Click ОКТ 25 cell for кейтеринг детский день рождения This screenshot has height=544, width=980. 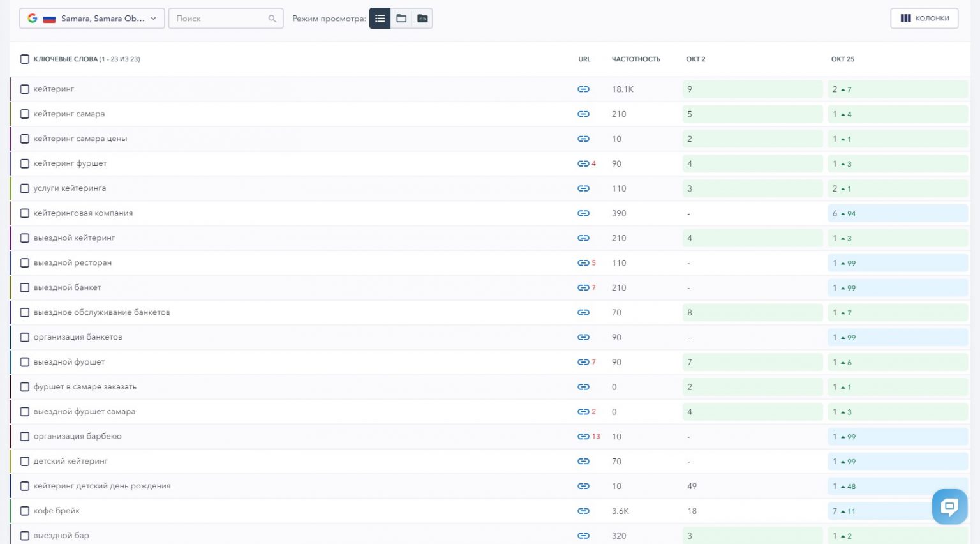tap(898, 487)
